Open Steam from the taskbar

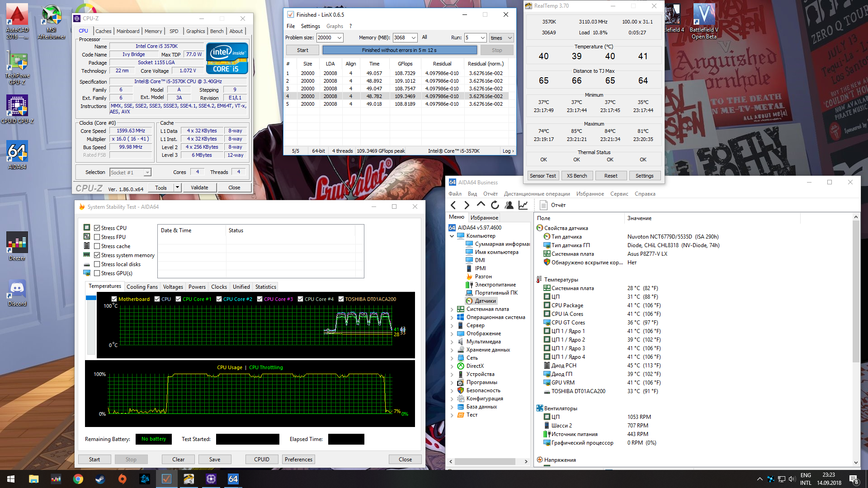[x=100, y=479]
